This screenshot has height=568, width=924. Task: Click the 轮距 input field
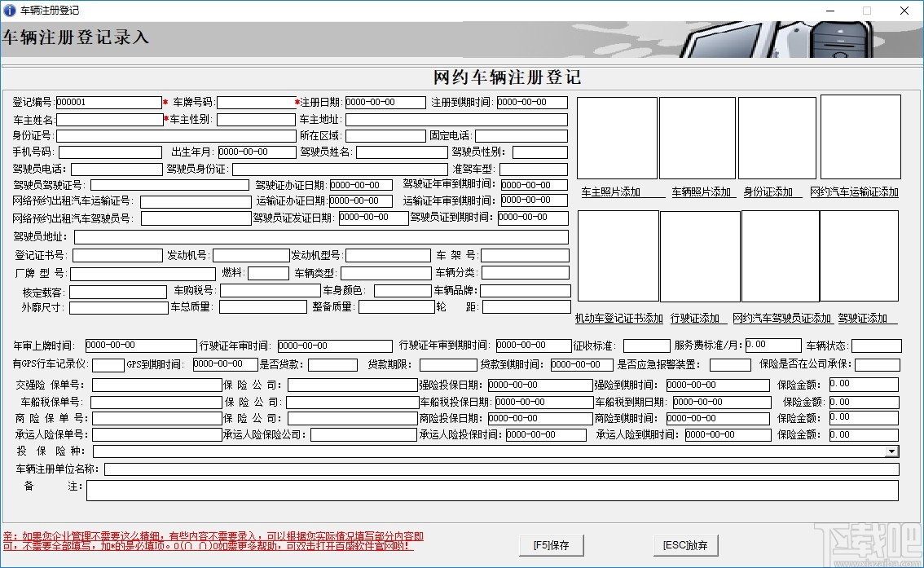(x=526, y=307)
